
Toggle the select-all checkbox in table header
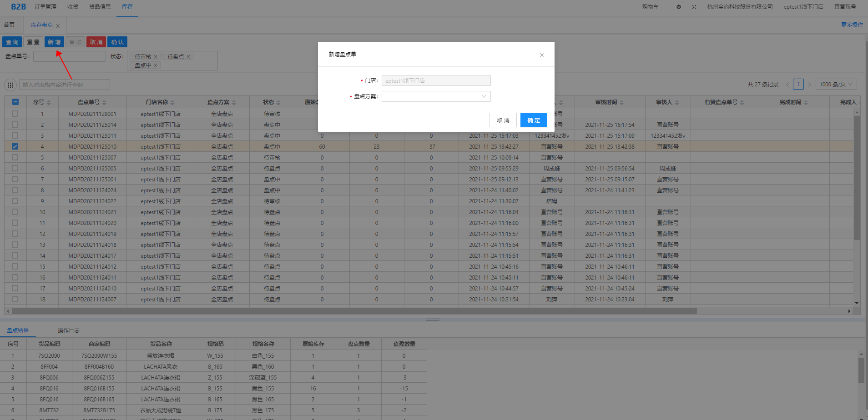(15, 102)
